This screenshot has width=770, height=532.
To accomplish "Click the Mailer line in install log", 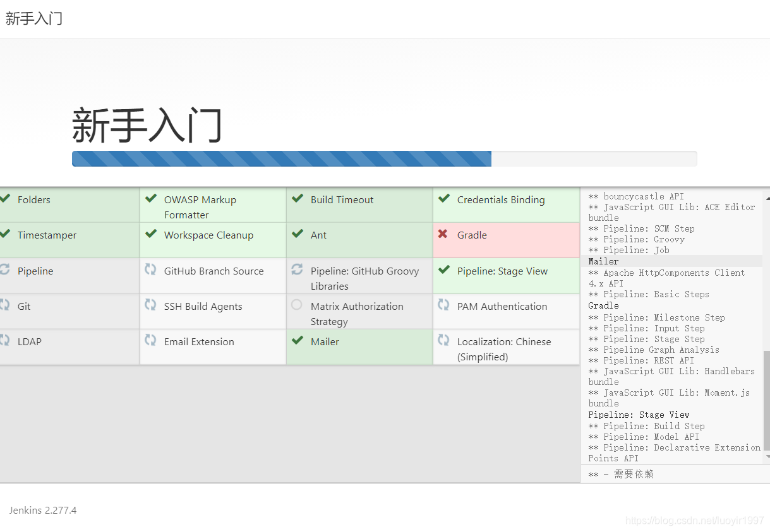I will 603,261.
